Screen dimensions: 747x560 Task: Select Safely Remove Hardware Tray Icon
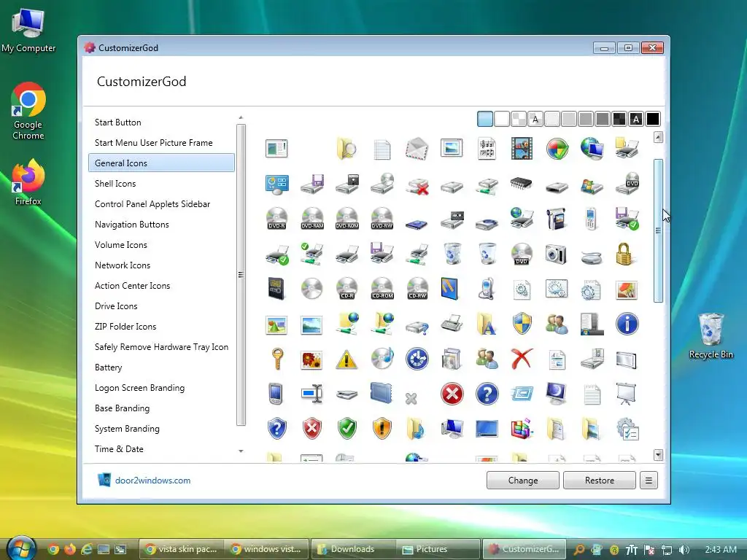tap(161, 347)
